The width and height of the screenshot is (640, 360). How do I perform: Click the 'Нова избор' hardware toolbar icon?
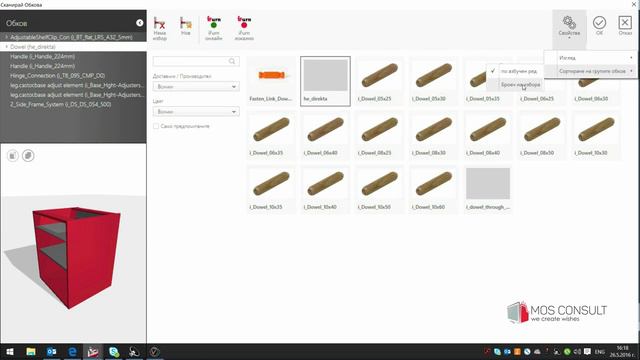[160, 28]
